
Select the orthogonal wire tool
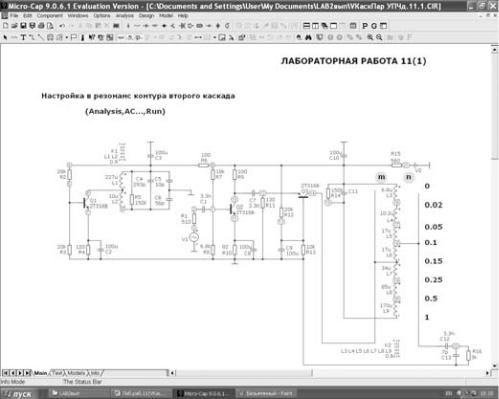click(x=32, y=37)
